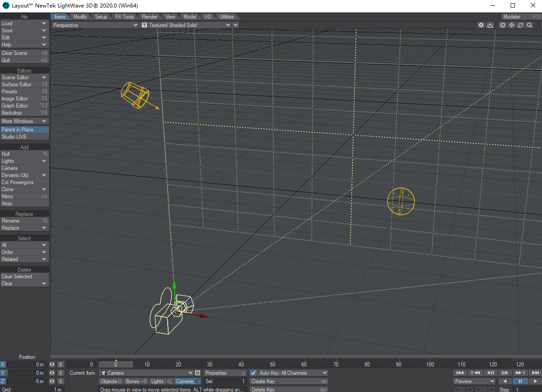Click the viewport center target icon
The height and width of the screenshot is (392, 542).
point(503,25)
